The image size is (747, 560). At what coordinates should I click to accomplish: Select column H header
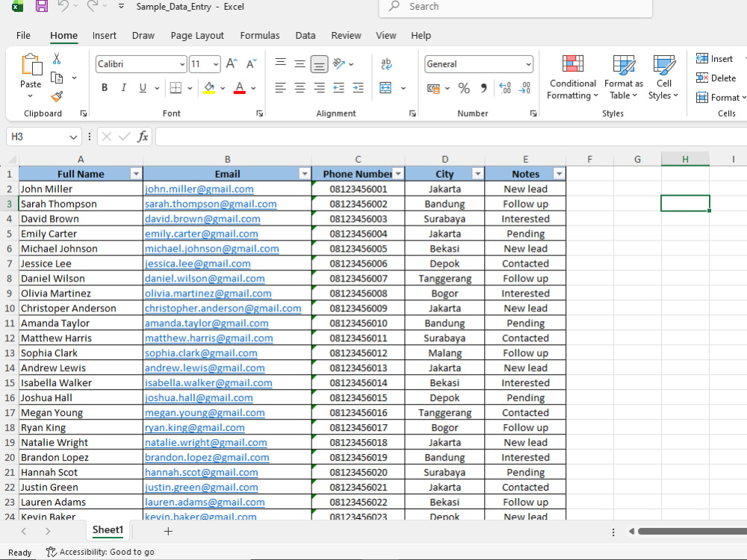(685, 159)
